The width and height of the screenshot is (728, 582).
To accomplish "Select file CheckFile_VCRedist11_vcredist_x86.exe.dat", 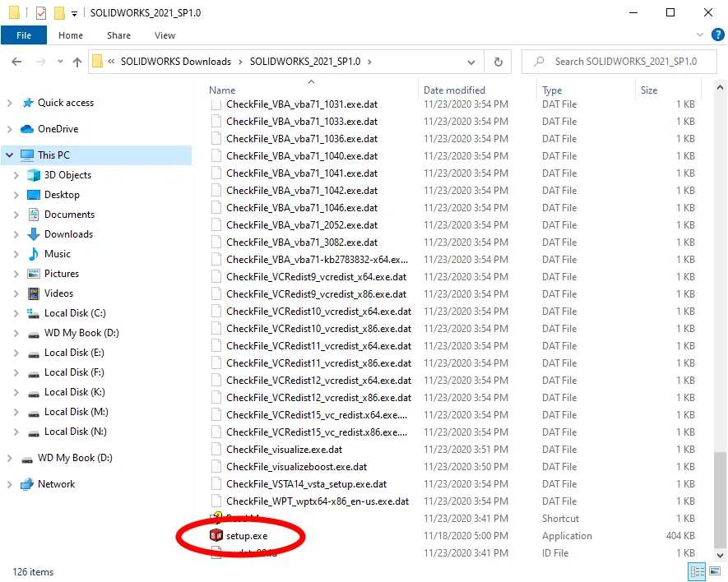I will coord(318,363).
